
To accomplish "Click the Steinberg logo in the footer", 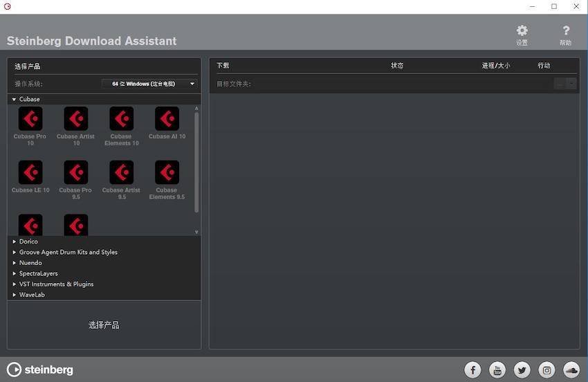I will tap(39, 370).
